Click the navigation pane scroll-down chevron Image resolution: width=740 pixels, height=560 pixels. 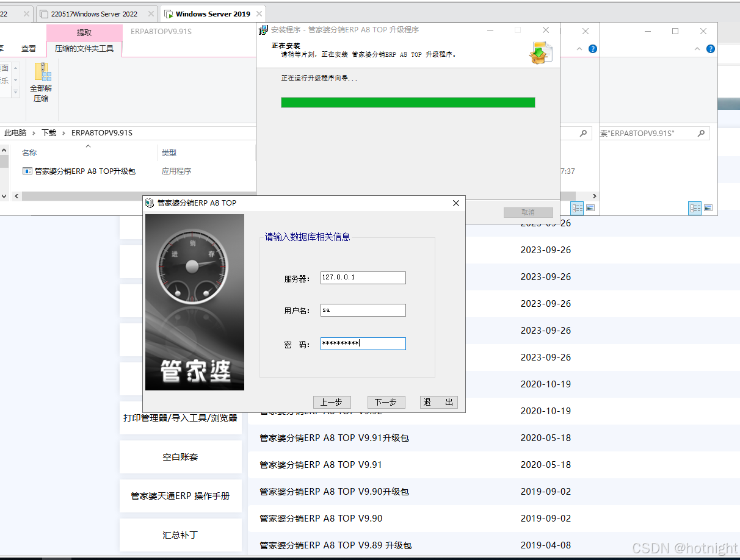click(4, 196)
